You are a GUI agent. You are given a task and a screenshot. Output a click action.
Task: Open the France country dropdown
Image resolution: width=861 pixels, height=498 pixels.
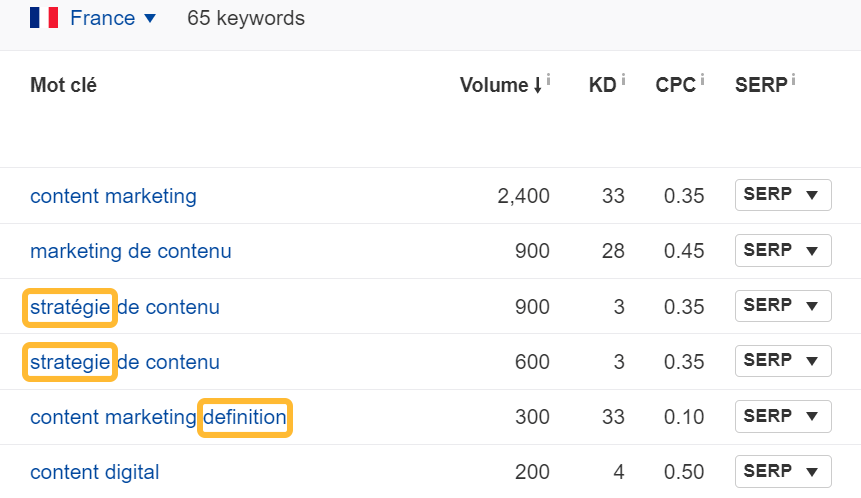point(112,18)
